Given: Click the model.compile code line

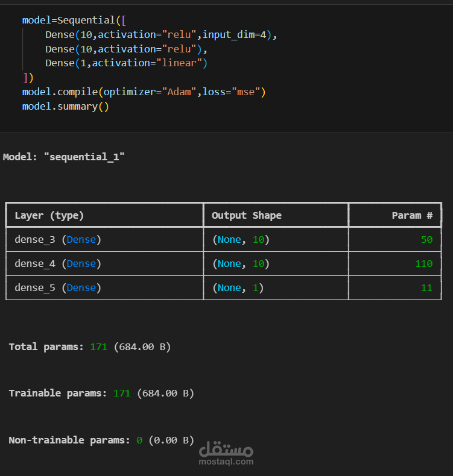Looking at the screenshot, I should (x=144, y=92).
